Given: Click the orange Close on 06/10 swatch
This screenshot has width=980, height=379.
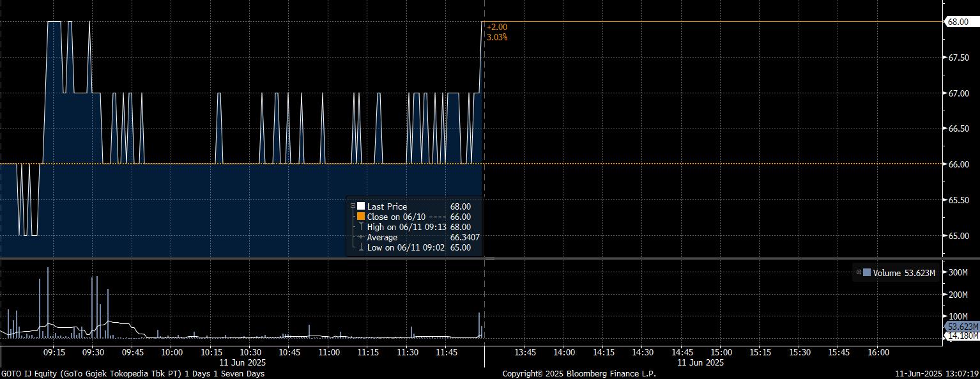Looking at the screenshot, I should [x=361, y=217].
